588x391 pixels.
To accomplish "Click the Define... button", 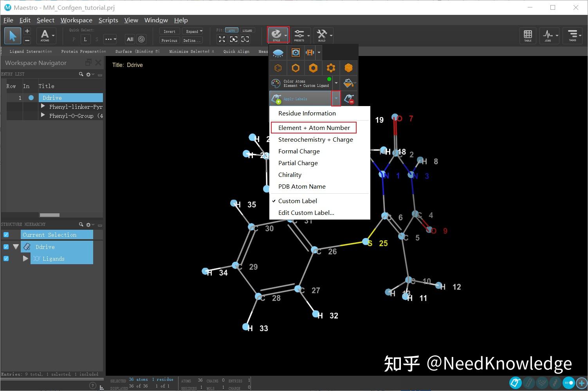I will tap(192, 40).
